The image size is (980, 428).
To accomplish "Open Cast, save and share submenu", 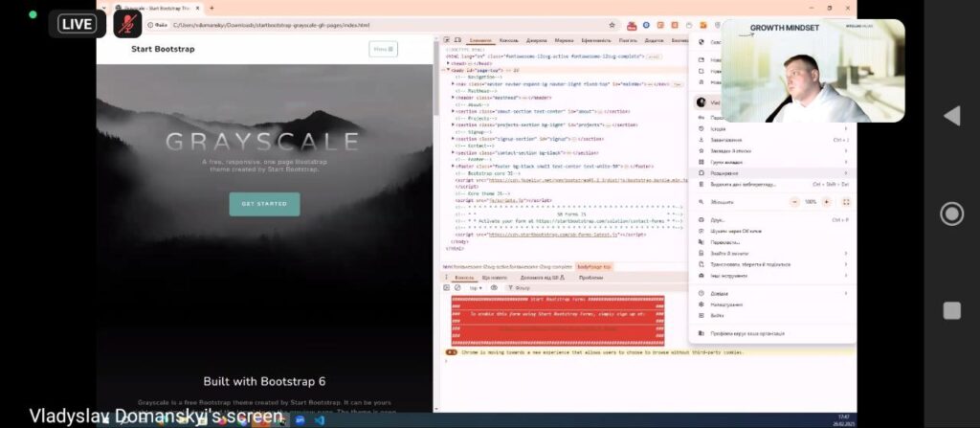I will (772, 264).
